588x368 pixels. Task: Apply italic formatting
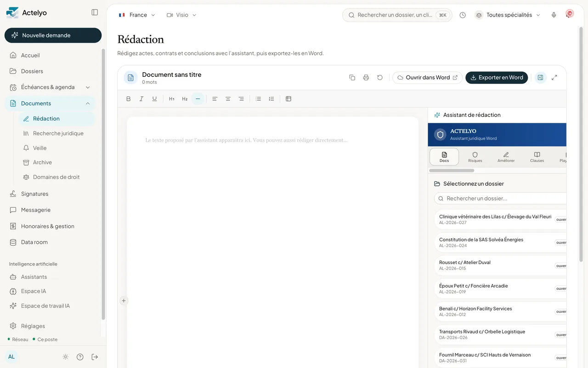coord(141,99)
